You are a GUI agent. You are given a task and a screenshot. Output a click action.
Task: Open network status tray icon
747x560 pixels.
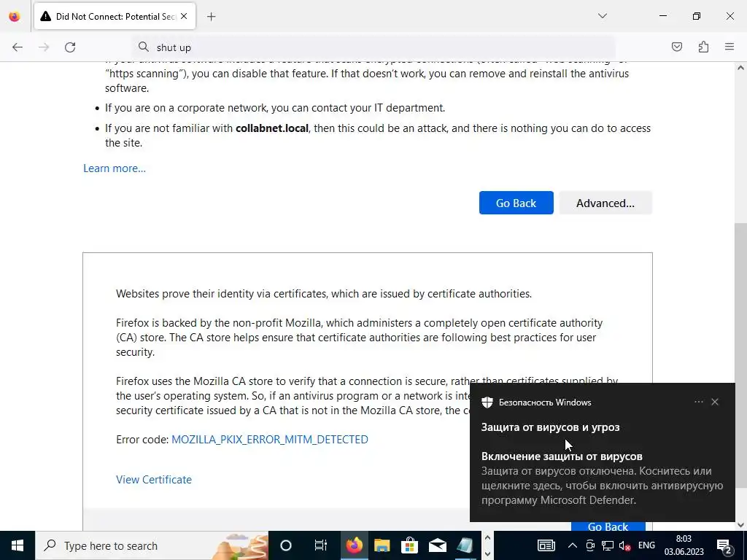(x=608, y=545)
